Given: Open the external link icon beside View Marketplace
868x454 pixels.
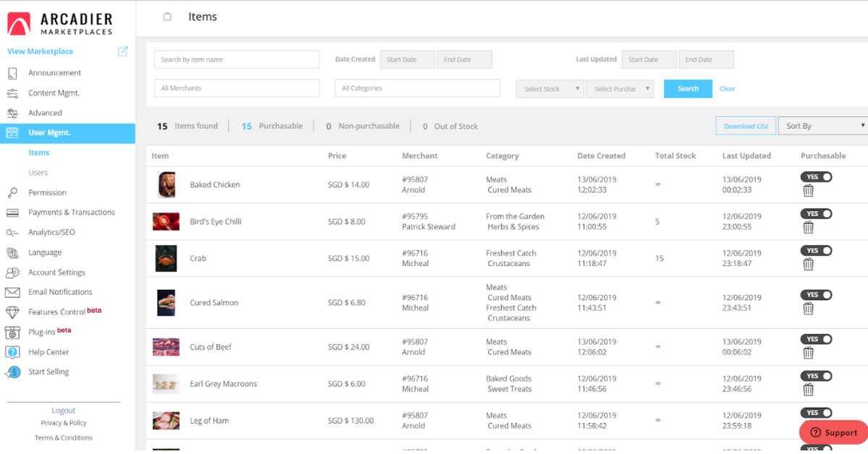Looking at the screenshot, I should coord(122,51).
